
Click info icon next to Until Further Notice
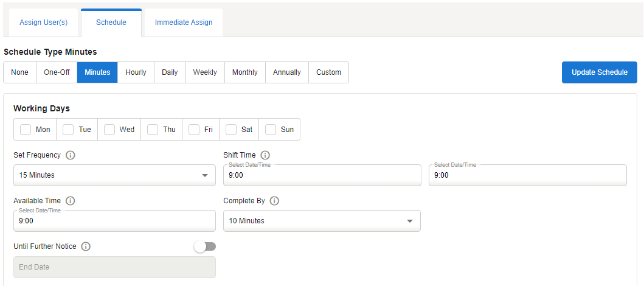coord(86,246)
